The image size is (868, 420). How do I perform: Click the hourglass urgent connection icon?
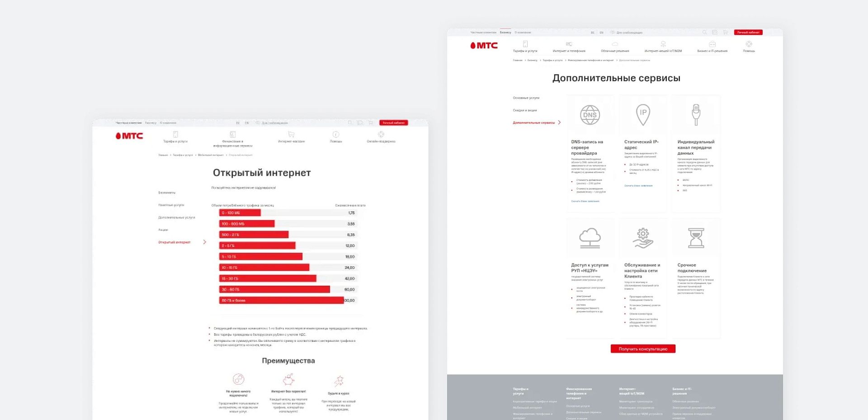click(x=696, y=238)
